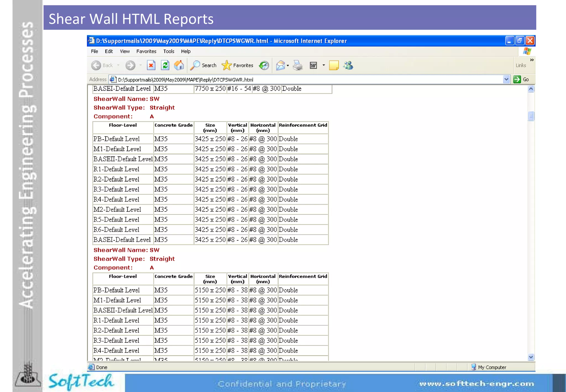Click '#8 - 38' in R4-Default Level row
The width and height of the screenshot is (566, 392).
click(x=237, y=351)
